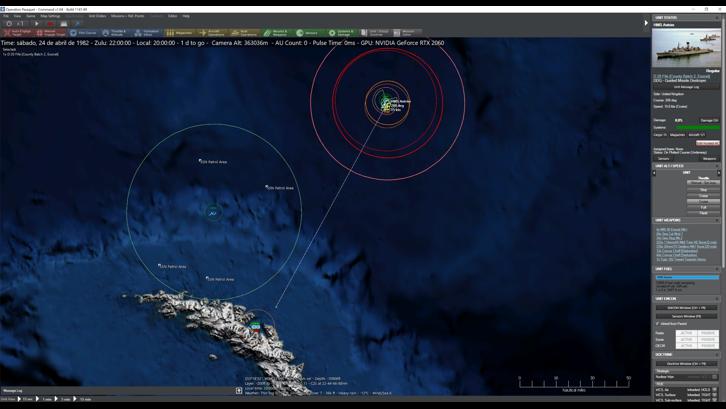This screenshot has height=409, width=726.
Task: Set throttle to Flank
Action: pyautogui.click(x=703, y=213)
